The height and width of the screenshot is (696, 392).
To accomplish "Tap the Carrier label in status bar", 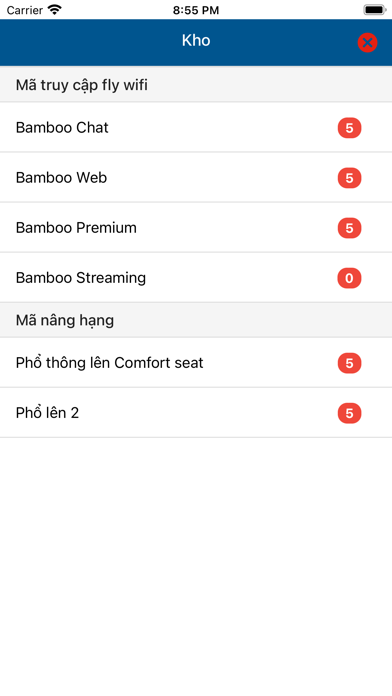I will pyautogui.click(x=25, y=10).
